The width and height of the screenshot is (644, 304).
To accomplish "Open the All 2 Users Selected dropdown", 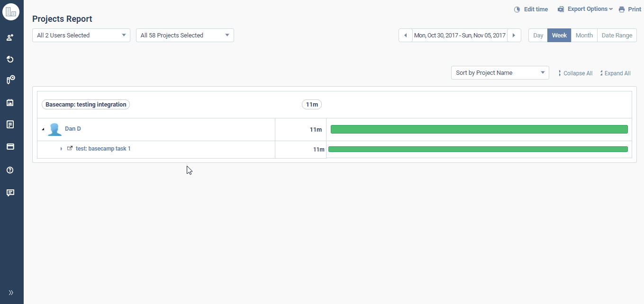I will point(81,35).
